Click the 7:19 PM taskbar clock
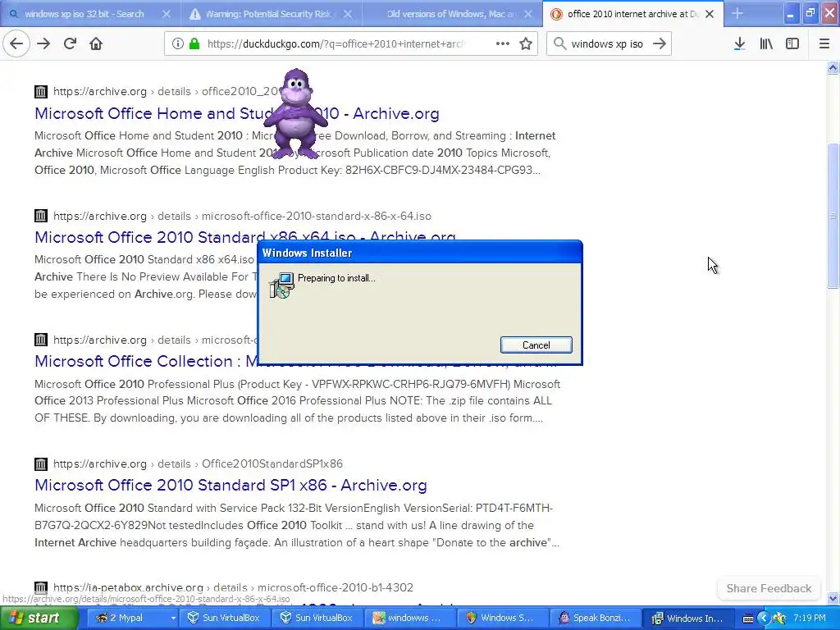Viewport: 840px width, 630px height. [x=810, y=619]
